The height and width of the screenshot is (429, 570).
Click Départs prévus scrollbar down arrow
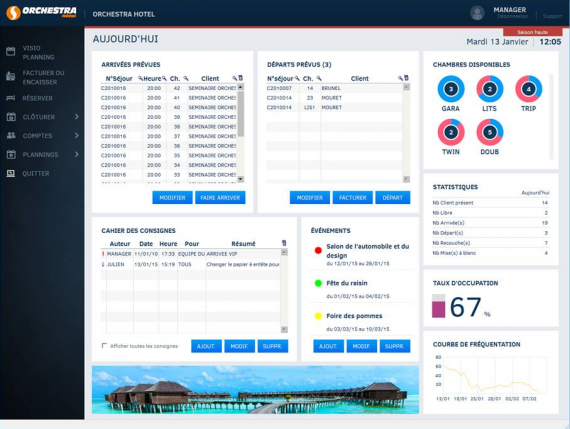[x=406, y=179]
